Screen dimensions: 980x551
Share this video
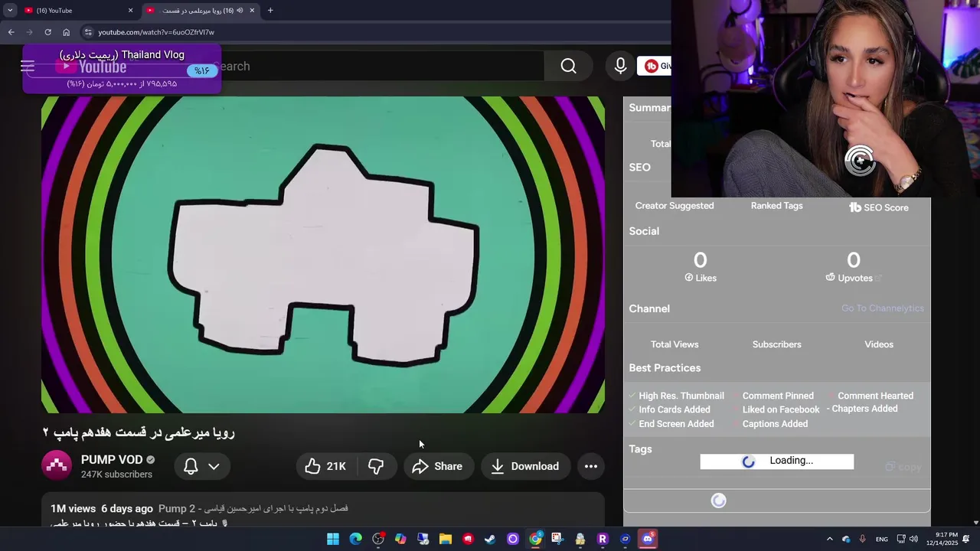pos(438,466)
